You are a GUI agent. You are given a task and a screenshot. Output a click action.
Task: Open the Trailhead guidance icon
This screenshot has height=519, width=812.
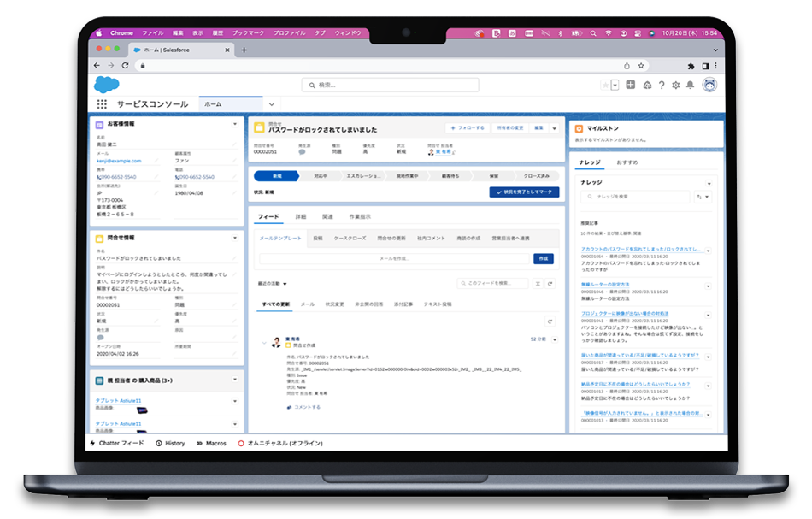[647, 85]
